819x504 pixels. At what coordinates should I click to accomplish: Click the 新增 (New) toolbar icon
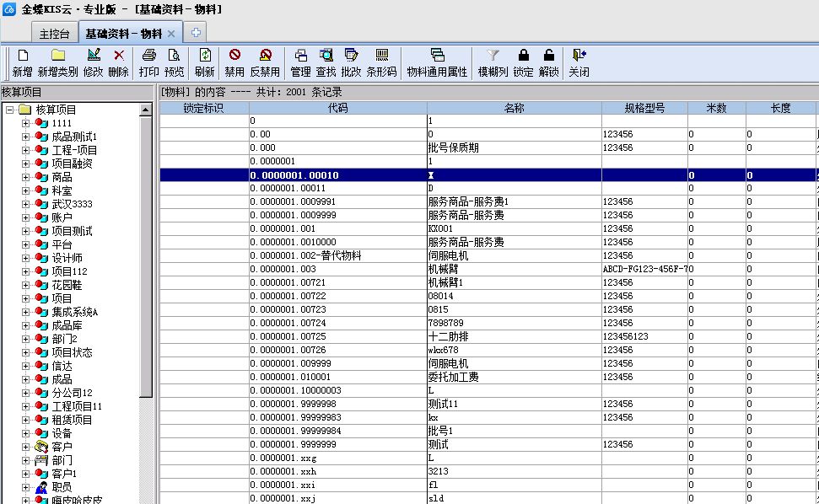pos(23,56)
